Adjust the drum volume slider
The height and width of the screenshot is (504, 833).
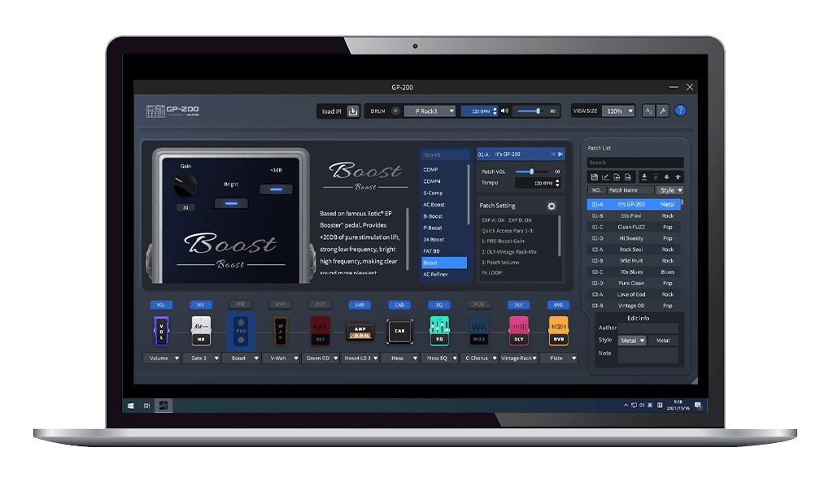pyautogui.click(x=529, y=111)
